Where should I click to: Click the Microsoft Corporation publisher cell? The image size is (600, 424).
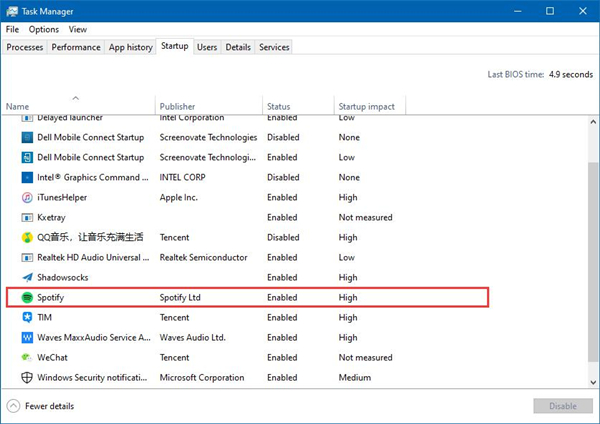[202, 377]
